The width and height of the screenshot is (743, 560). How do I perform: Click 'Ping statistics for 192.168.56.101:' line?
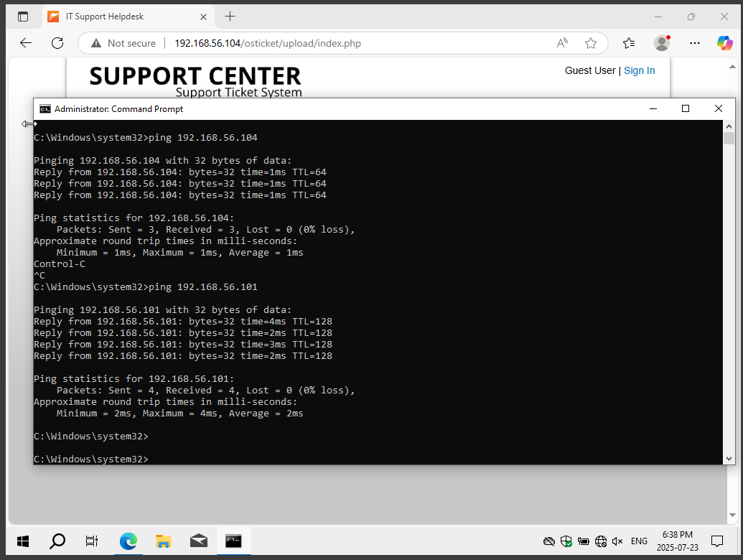tap(134, 378)
